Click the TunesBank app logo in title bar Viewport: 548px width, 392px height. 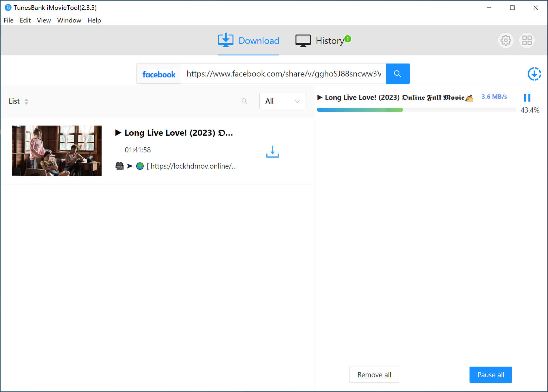click(x=8, y=8)
